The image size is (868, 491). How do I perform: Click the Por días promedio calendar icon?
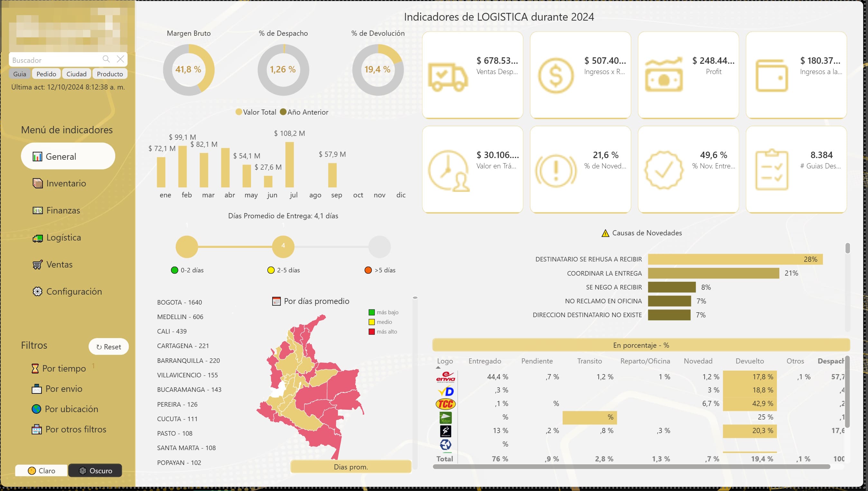coord(276,301)
